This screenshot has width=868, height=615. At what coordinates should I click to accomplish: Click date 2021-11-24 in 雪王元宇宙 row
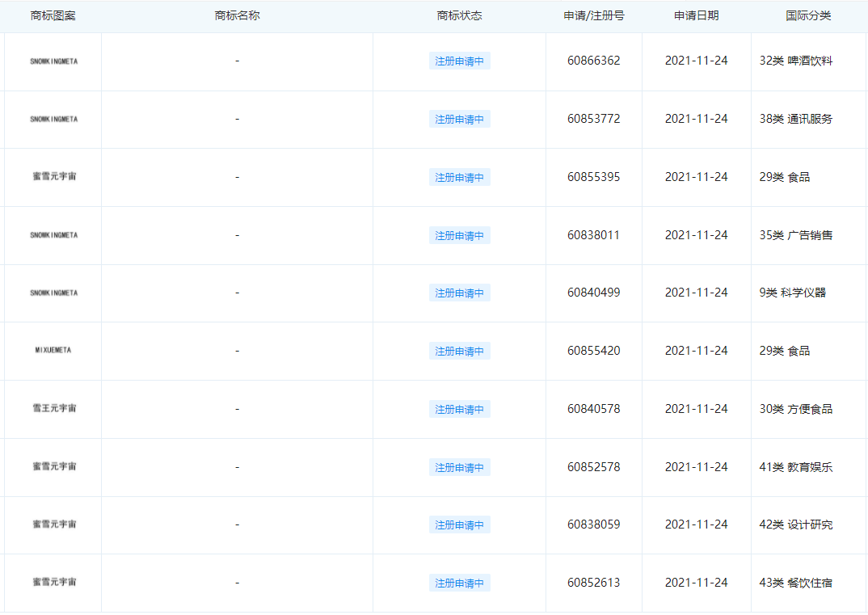(x=696, y=409)
